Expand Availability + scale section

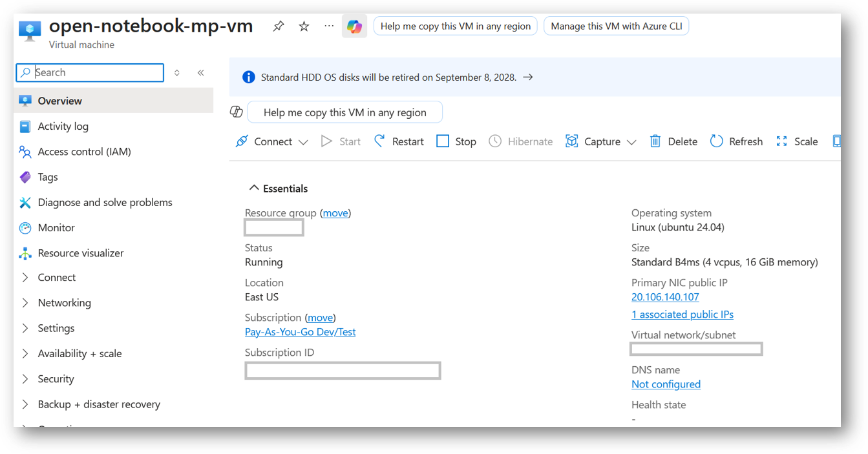coord(25,354)
